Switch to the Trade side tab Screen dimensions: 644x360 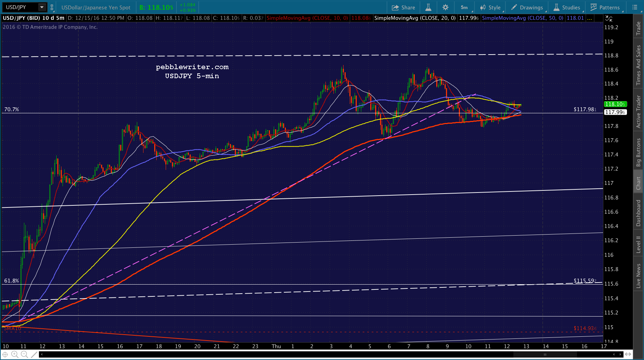coord(638,28)
